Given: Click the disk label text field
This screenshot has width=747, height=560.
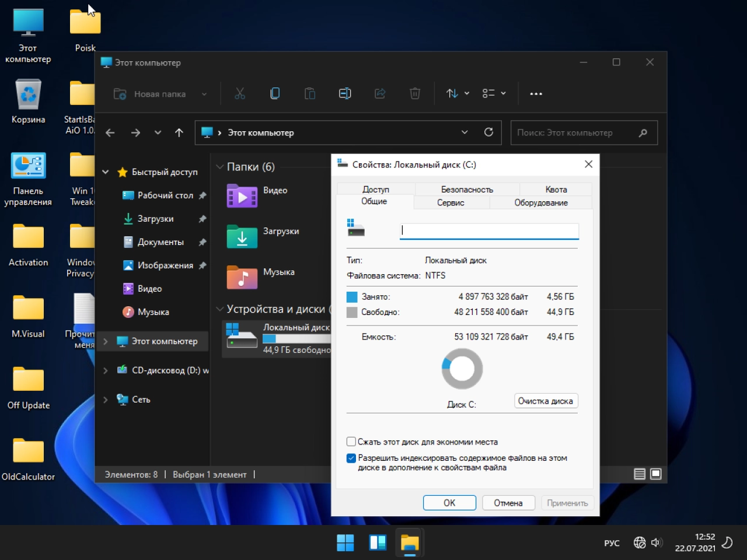Looking at the screenshot, I should 489,231.
